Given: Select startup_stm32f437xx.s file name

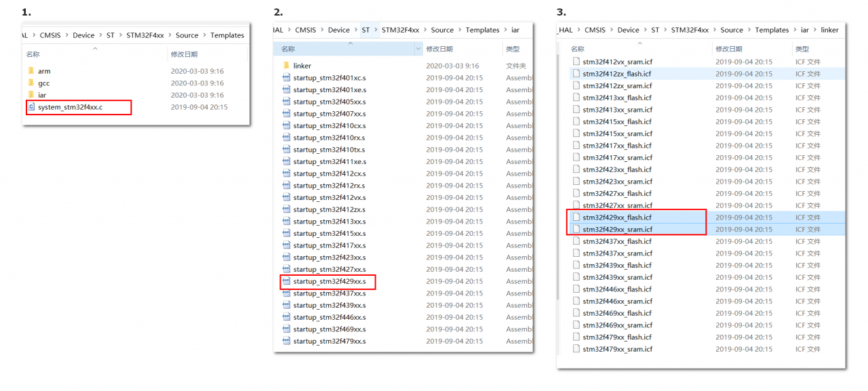Looking at the screenshot, I should [x=330, y=293].
